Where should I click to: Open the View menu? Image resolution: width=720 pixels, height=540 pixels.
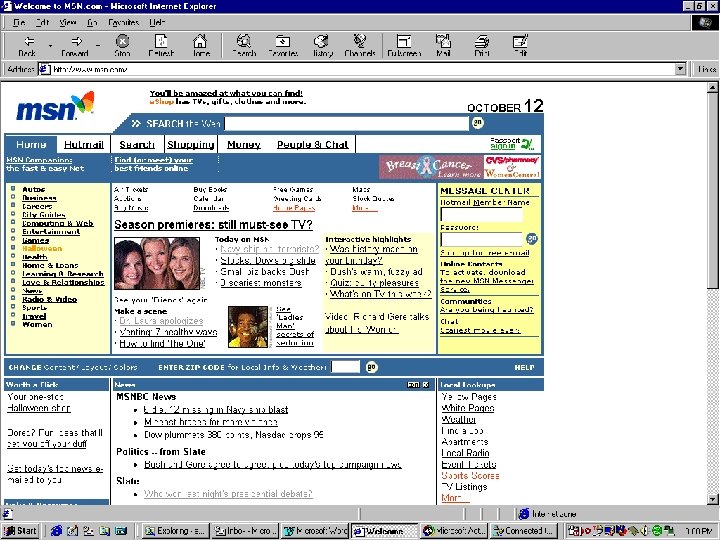click(x=68, y=22)
